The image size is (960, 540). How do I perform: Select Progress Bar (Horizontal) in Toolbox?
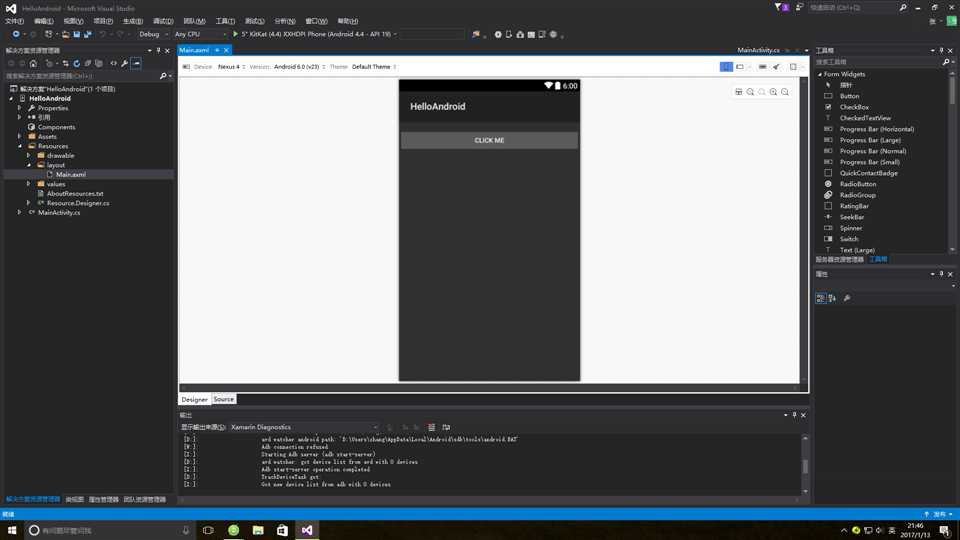877,129
